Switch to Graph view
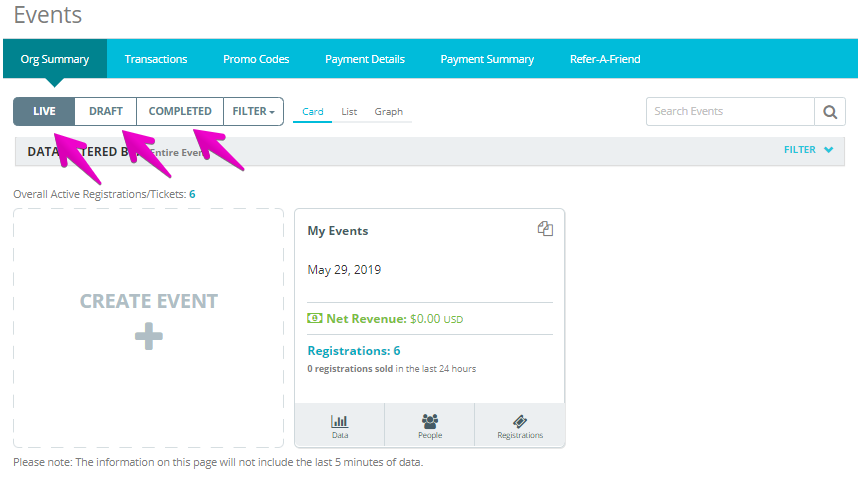 tap(388, 112)
